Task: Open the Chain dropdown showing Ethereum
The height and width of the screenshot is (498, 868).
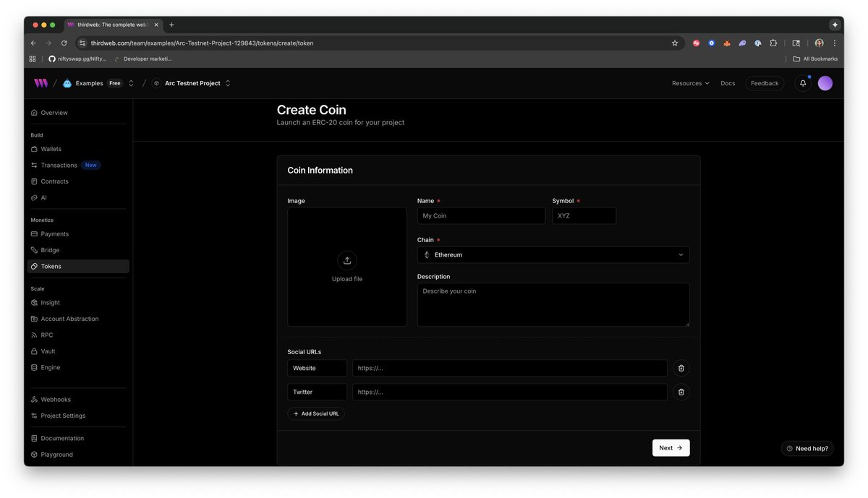Action: pos(553,255)
